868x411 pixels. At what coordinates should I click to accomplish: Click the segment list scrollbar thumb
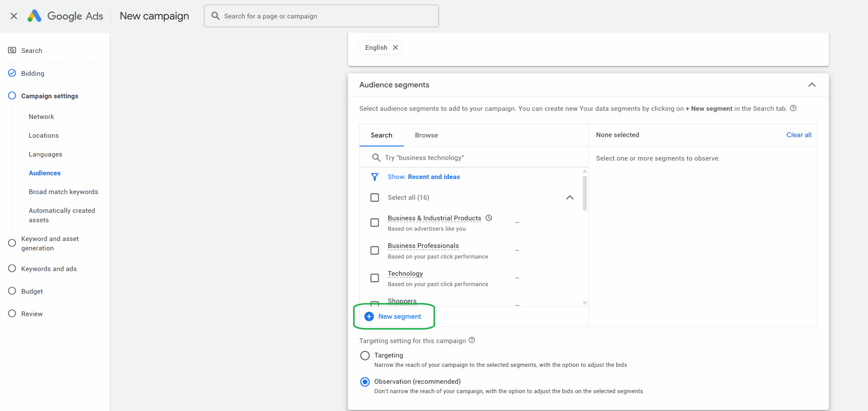[x=585, y=193]
